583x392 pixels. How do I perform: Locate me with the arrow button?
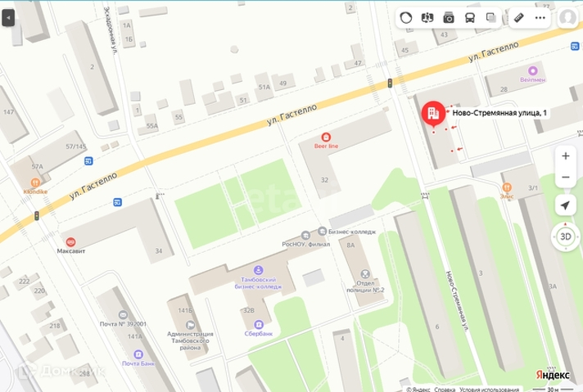[x=565, y=205]
